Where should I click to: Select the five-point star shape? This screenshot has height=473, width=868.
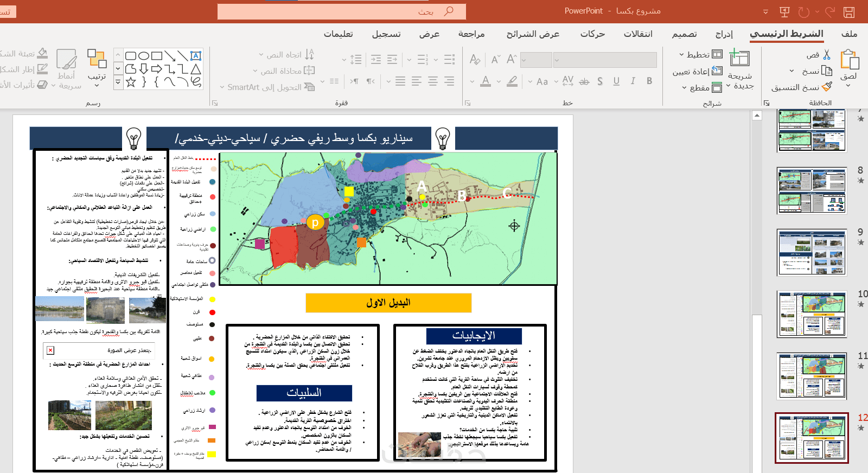(x=131, y=82)
